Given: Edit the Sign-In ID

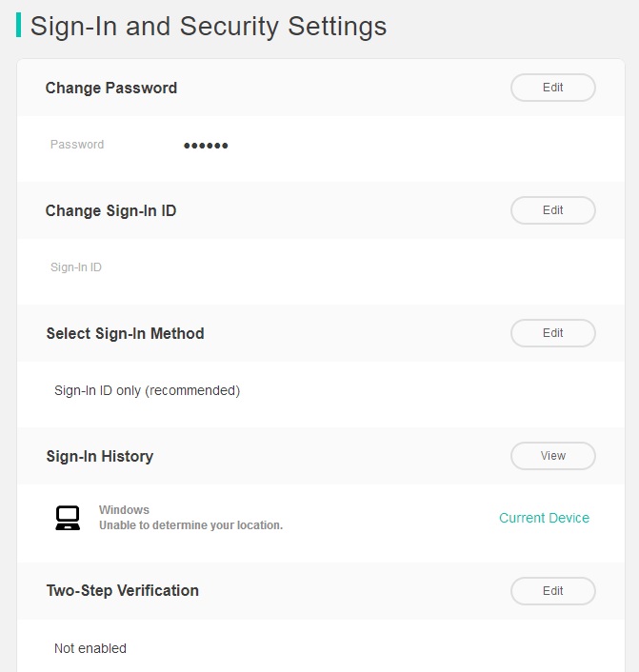Looking at the screenshot, I should pyautogui.click(x=552, y=210).
